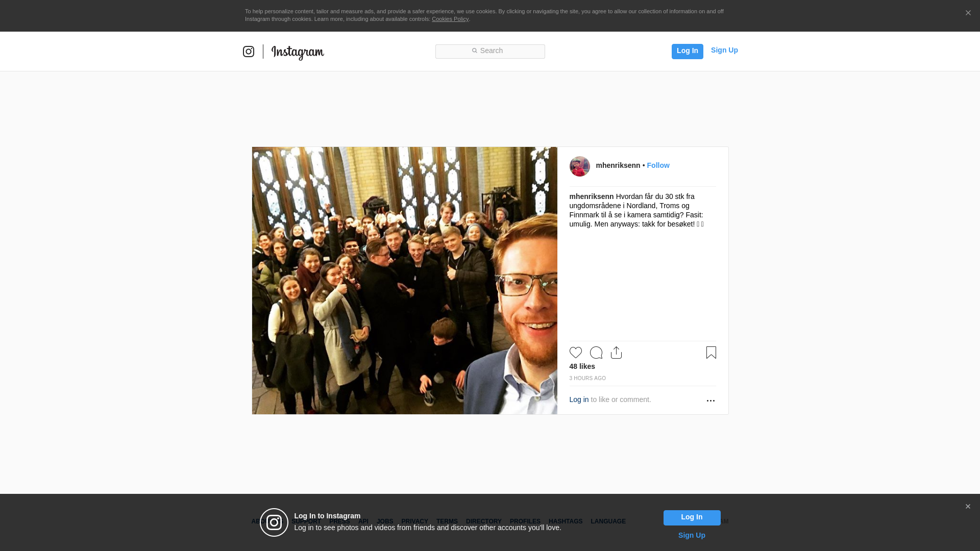Open the LANGUAGE footer selector
This screenshot has width=980, height=551.
[x=608, y=521]
